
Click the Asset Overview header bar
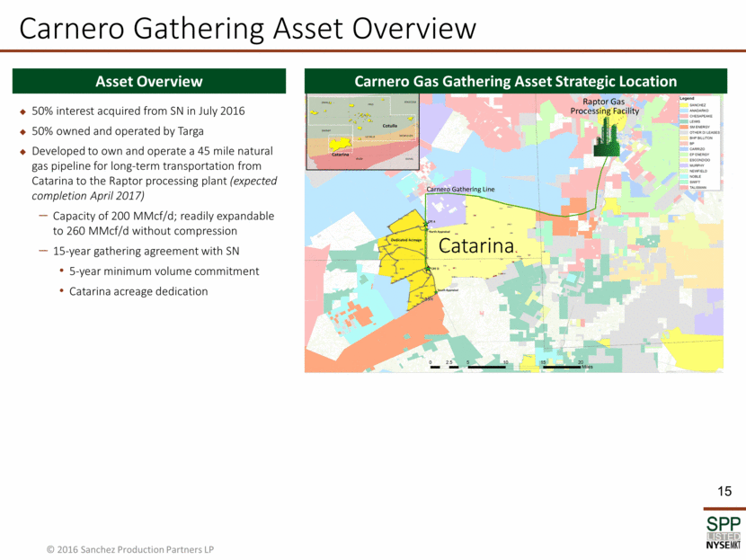click(x=148, y=81)
